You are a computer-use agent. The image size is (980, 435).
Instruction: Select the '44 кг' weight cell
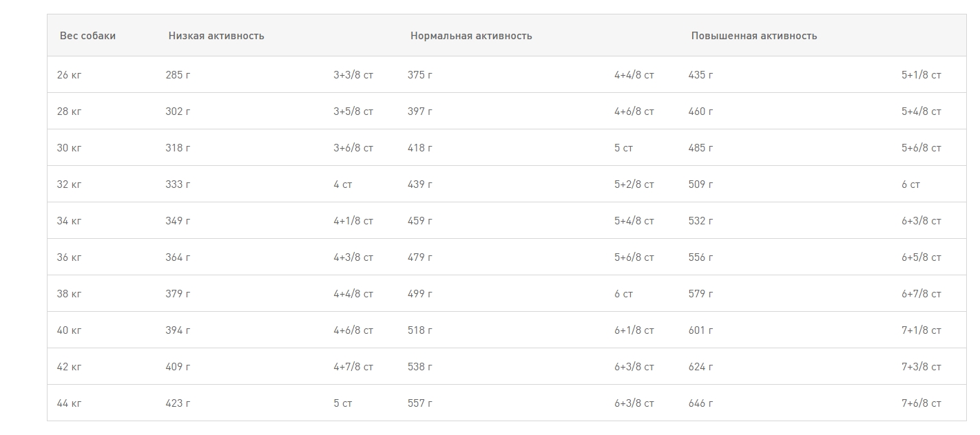coord(69,403)
